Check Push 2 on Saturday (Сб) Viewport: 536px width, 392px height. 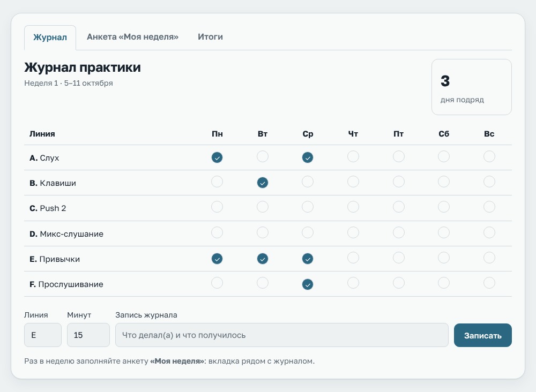(x=444, y=207)
